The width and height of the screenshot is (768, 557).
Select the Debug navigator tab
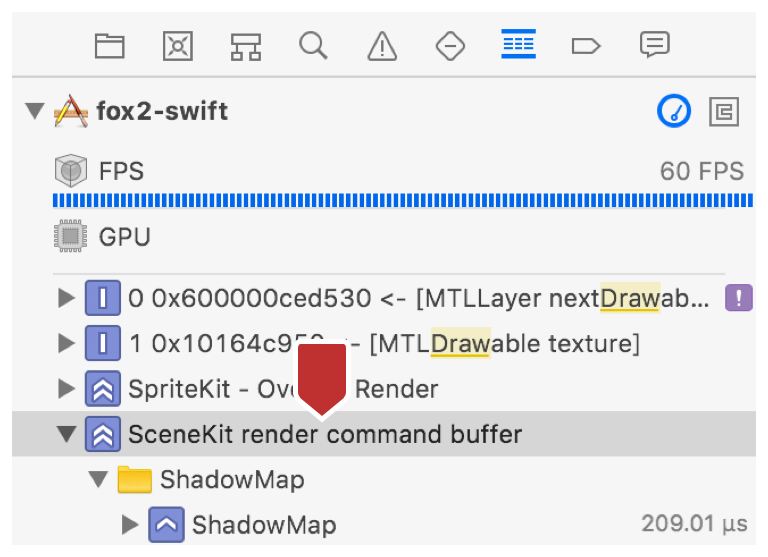click(x=518, y=44)
